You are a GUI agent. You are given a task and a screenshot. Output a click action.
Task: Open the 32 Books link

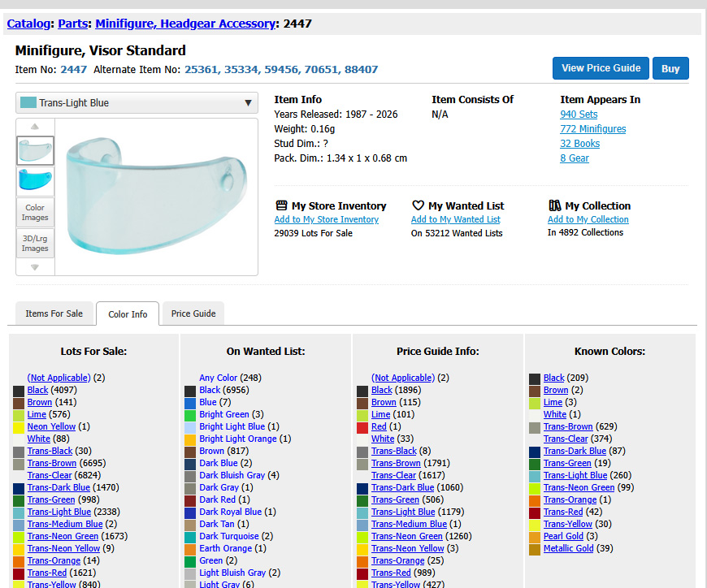click(580, 144)
